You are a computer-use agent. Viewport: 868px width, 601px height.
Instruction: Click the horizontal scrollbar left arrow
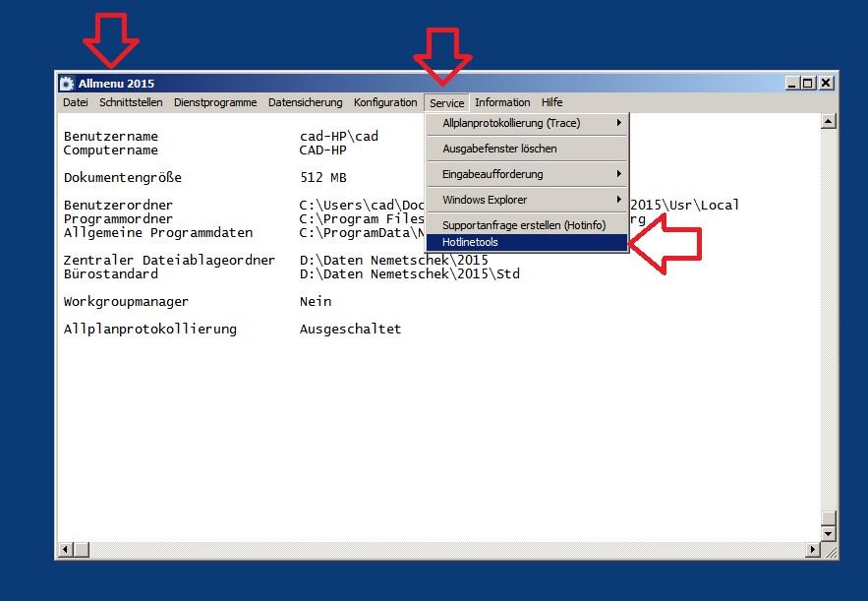click(x=67, y=549)
